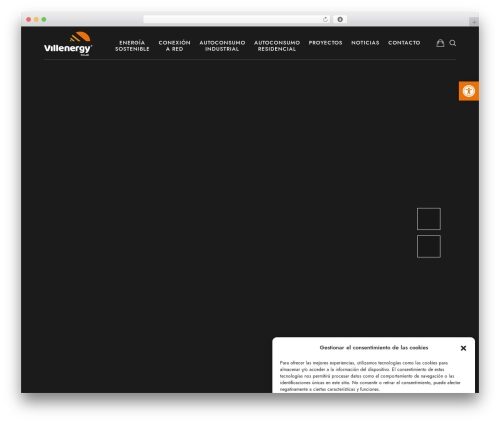
Task: Open the orange accessibility widget
Action: (469, 91)
